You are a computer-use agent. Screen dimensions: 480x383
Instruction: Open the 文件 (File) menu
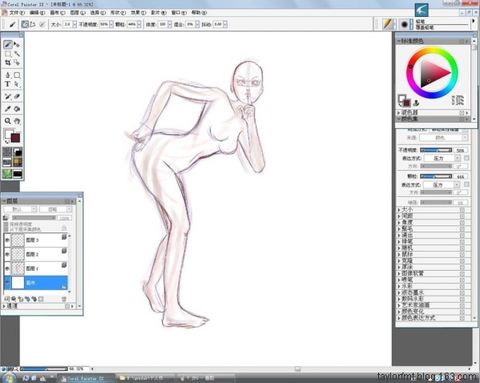click(x=17, y=13)
